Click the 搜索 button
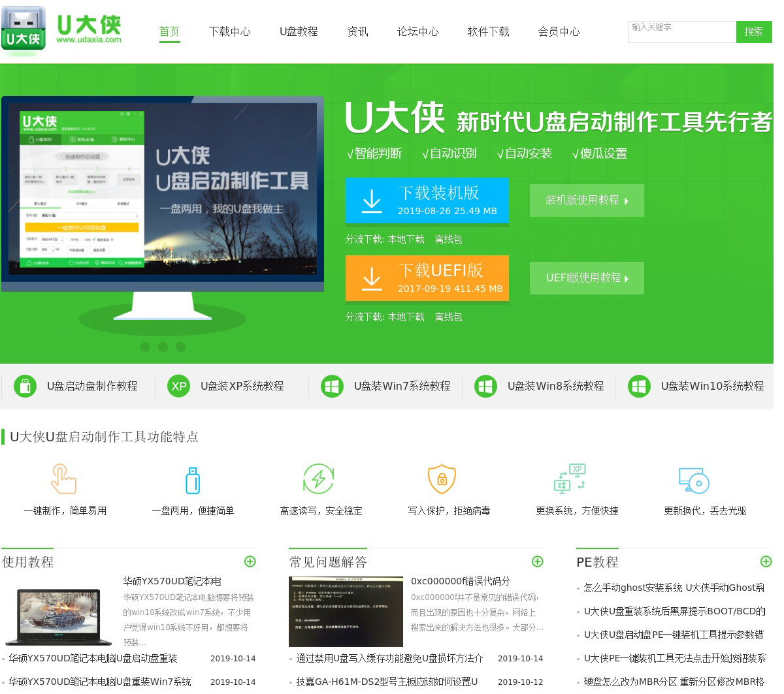The height and width of the screenshot is (694, 784). (754, 31)
